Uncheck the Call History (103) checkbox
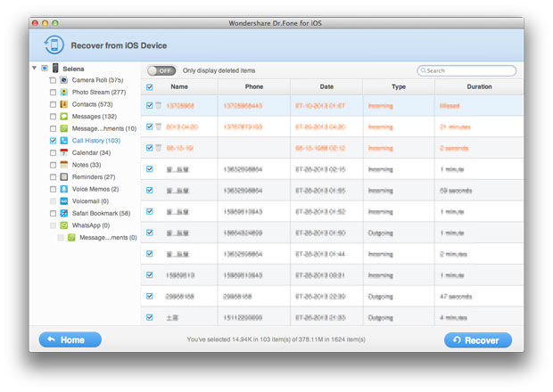Viewport: 553px width, 392px height. point(53,141)
